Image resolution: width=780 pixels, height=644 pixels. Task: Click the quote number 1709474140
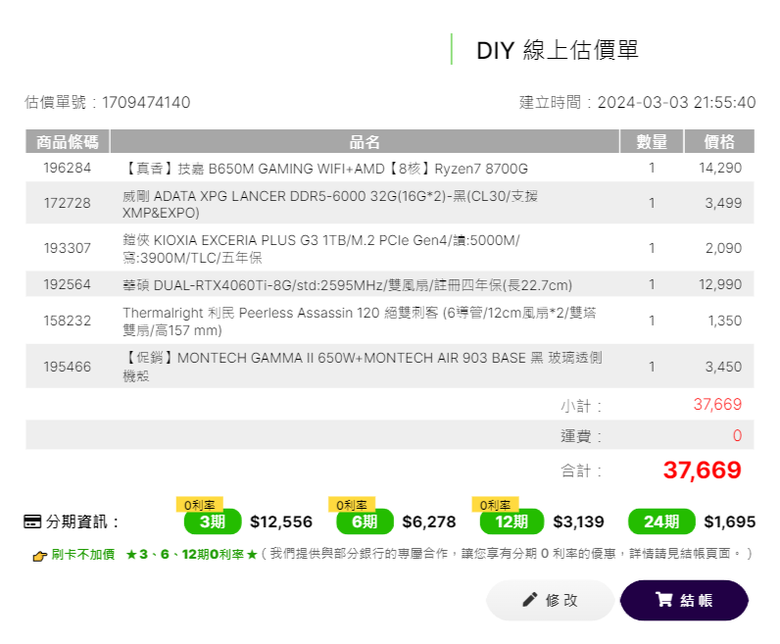coord(146,102)
